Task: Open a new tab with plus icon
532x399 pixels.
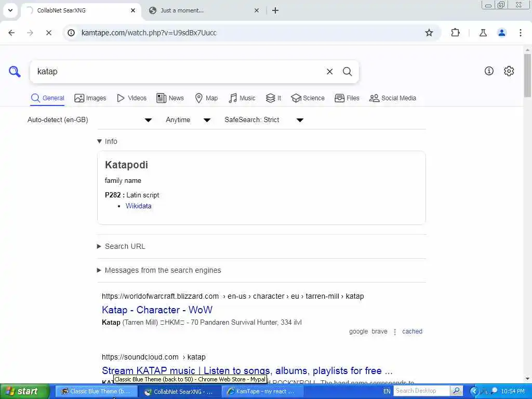Action: coord(275,10)
